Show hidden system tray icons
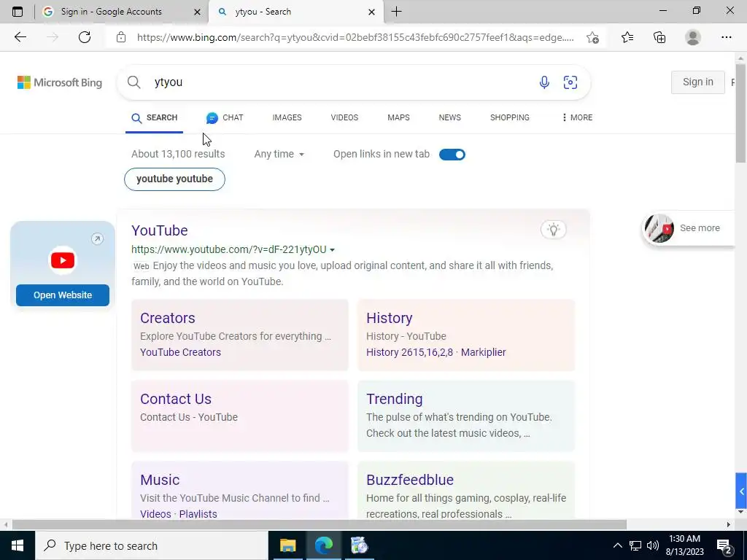This screenshot has height=560, width=747. pos(617,545)
